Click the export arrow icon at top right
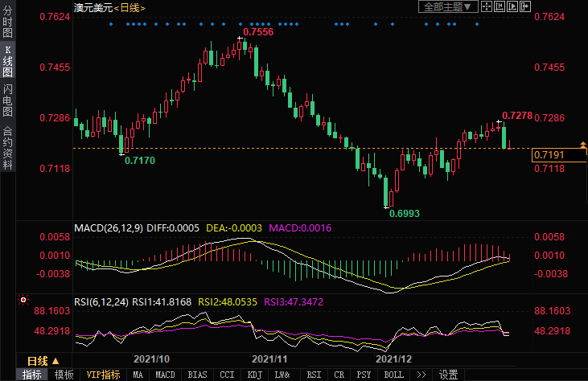 coord(525,7)
